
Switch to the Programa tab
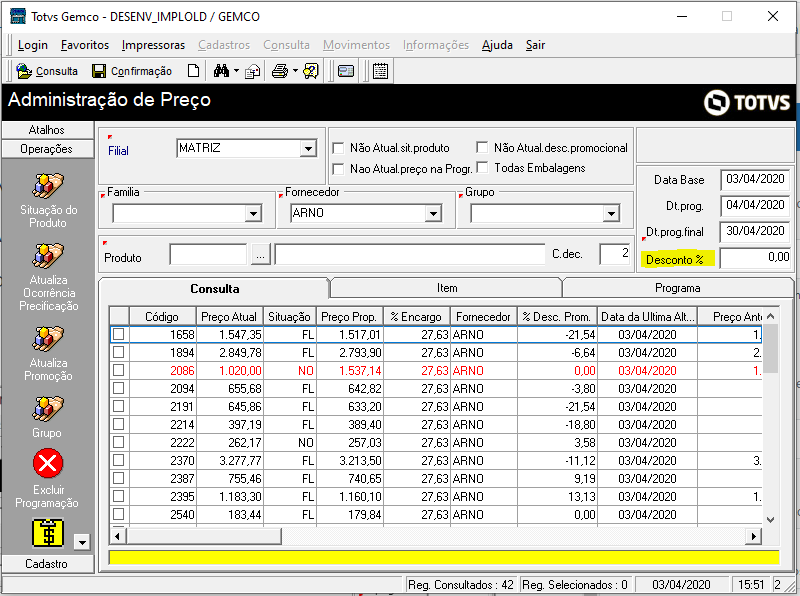pos(677,288)
